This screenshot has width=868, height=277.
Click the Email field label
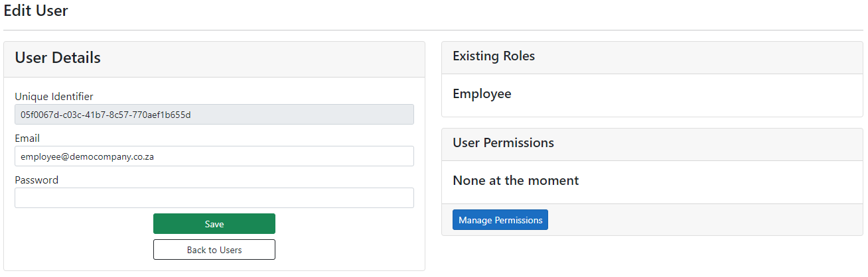click(27, 138)
